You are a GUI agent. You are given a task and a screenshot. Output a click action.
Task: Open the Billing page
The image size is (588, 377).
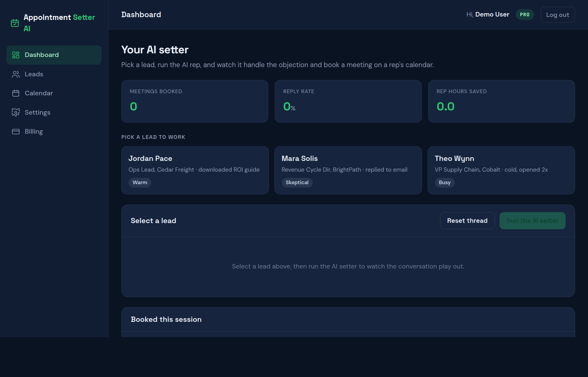[x=54, y=131]
